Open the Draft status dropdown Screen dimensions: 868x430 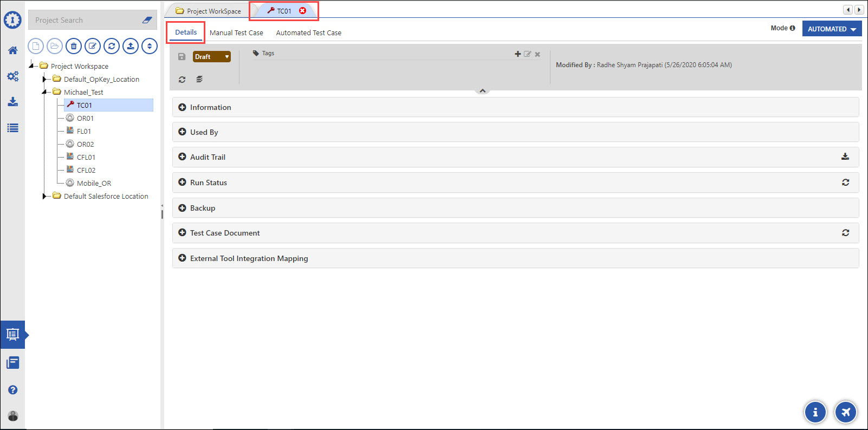tap(212, 57)
